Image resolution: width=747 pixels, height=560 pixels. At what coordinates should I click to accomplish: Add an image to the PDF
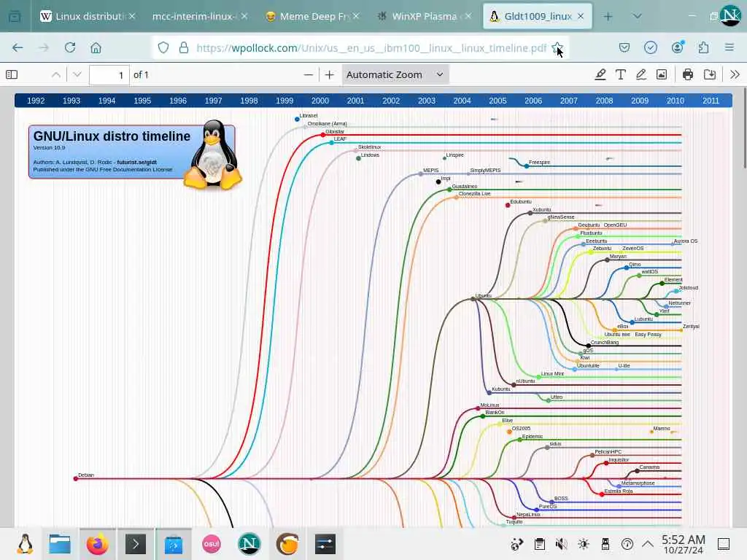[662, 75]
